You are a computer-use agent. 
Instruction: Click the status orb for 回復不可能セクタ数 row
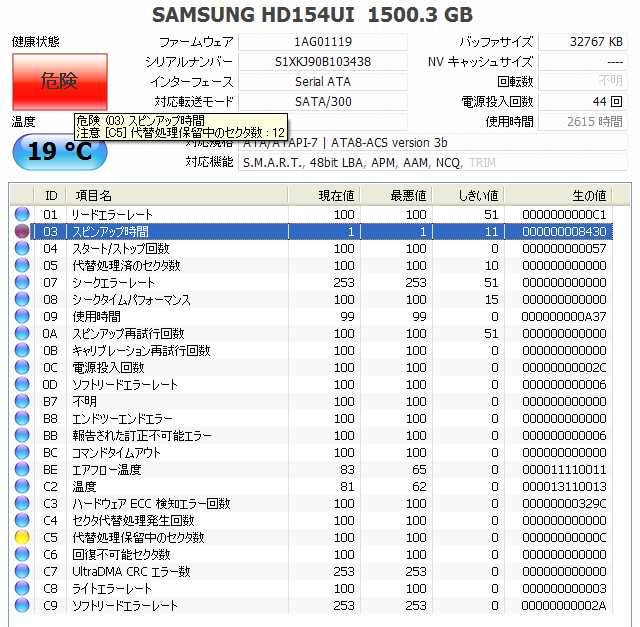coord(22,555)
